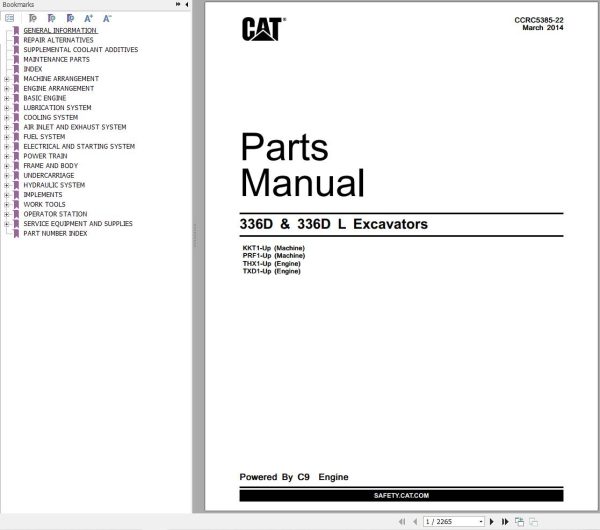Click the second purple-tinted bookmark toolbar icon

pos(51,18)
